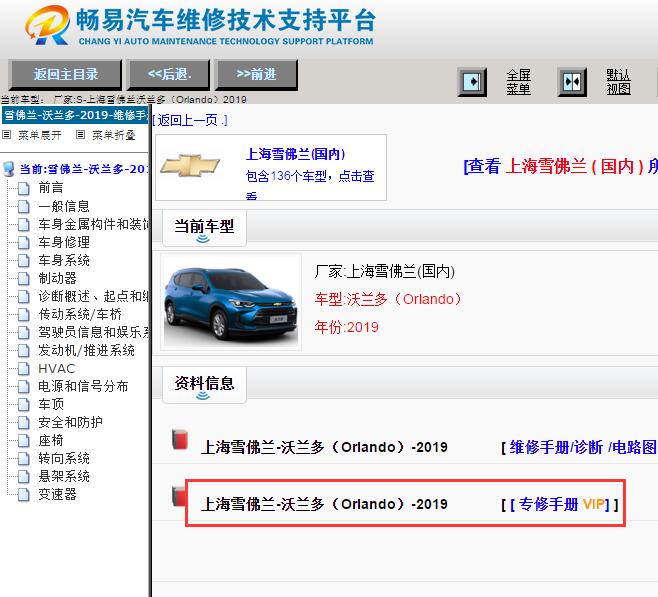
Task: Click 包含136个车型，点击查看 link
Action: tap(310, 183)
